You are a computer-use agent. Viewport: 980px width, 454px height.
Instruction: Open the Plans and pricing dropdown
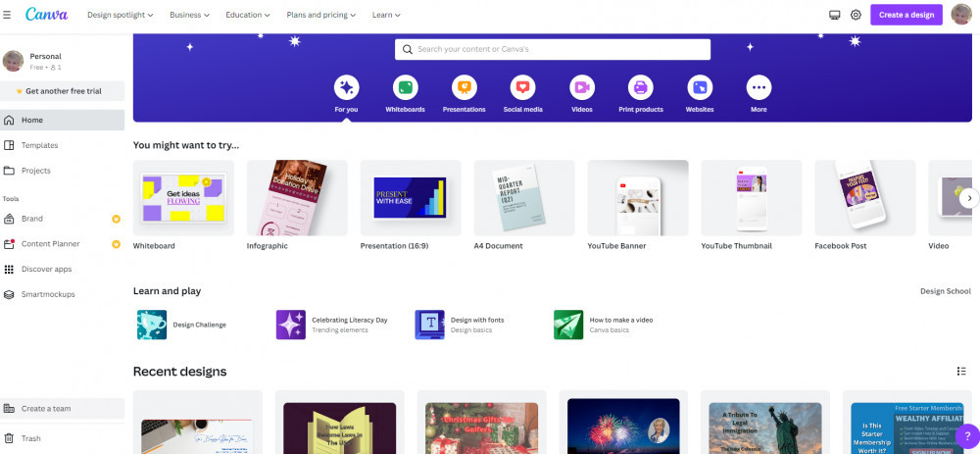321,15
